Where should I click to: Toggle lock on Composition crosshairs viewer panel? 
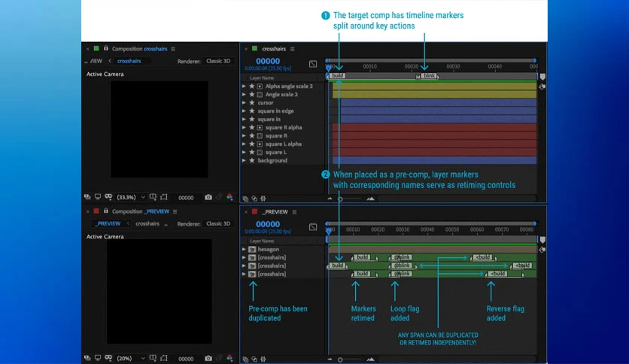[x=106, y=48]
